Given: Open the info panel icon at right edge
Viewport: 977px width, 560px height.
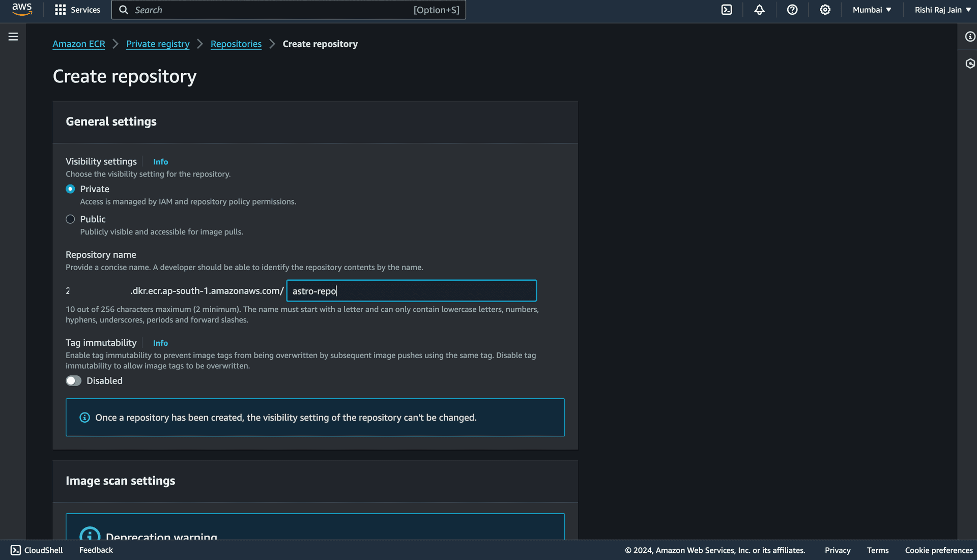Looking at the screenshot, I should [970, 37].
